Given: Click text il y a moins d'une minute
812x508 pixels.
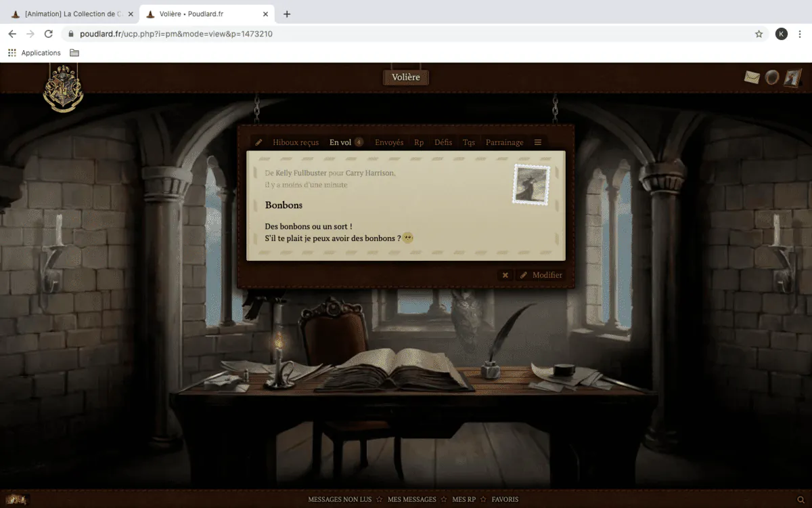Looking at the screenshot, I should click(x=306, y=185).
